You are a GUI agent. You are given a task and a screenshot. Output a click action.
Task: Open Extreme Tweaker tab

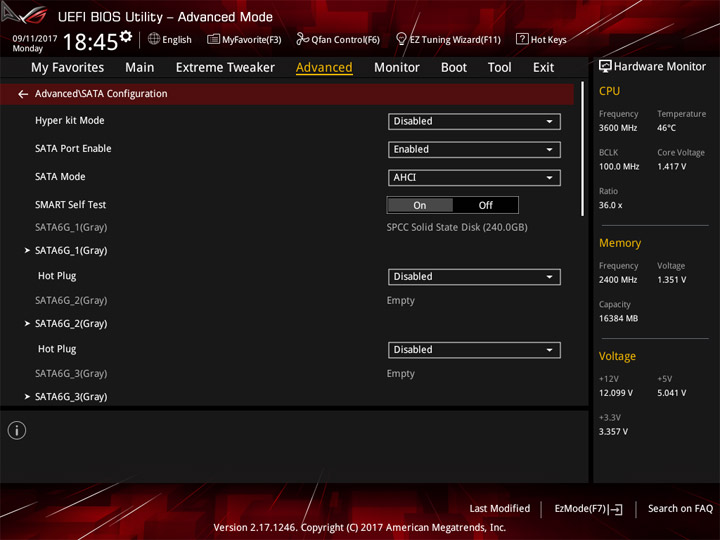225,68
